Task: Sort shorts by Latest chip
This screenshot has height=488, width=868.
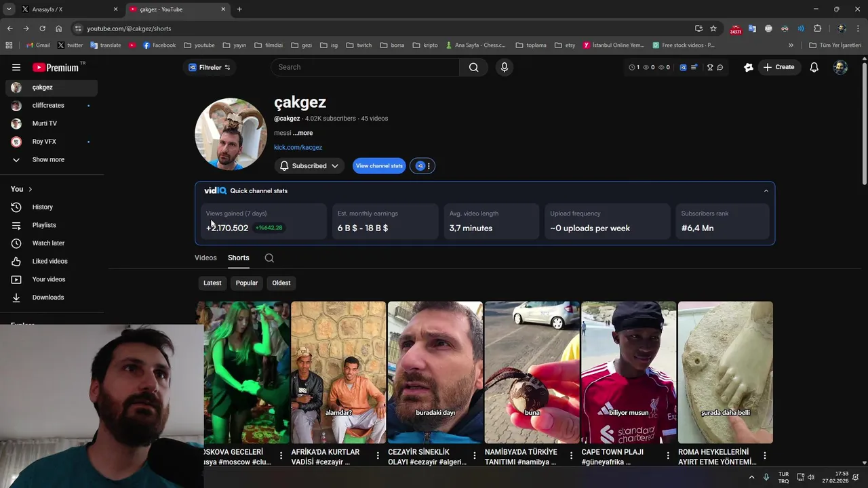Action: pos(212,283)
